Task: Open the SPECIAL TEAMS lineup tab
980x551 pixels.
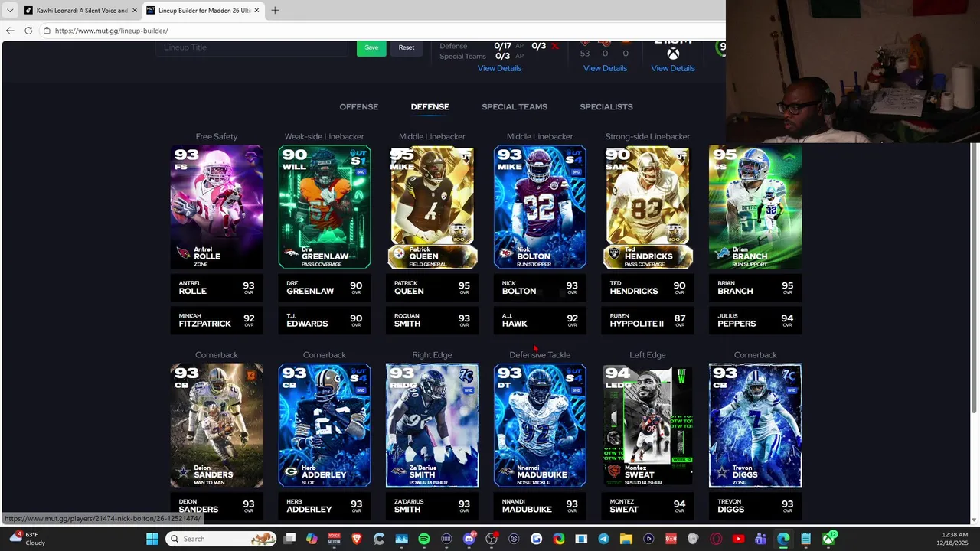Action: click(514, 106)
